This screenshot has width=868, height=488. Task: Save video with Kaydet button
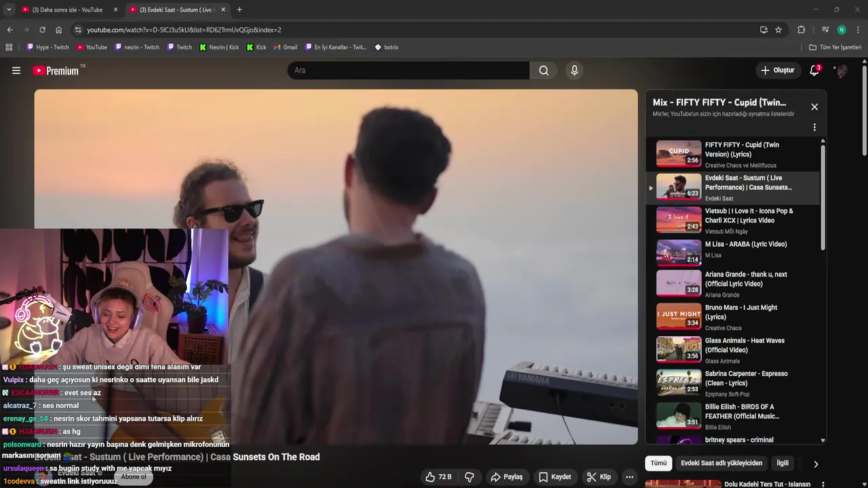coord(555,477)
